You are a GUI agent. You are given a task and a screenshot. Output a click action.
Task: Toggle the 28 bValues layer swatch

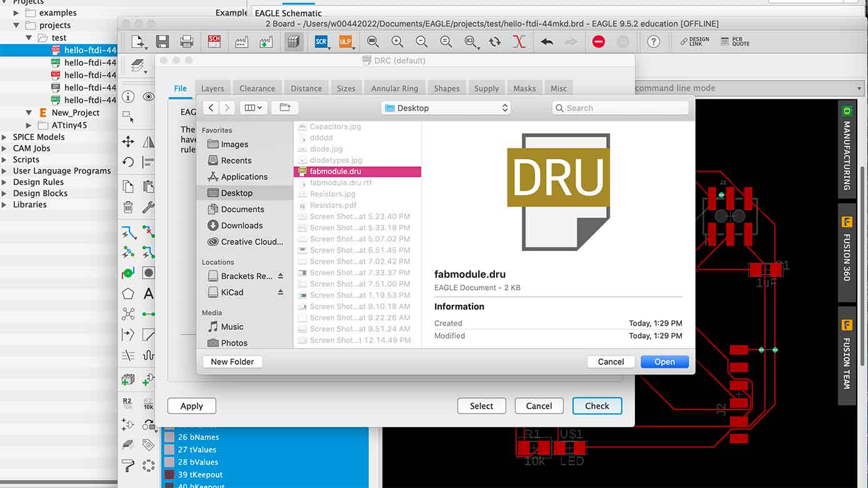(x=169, y=462)
